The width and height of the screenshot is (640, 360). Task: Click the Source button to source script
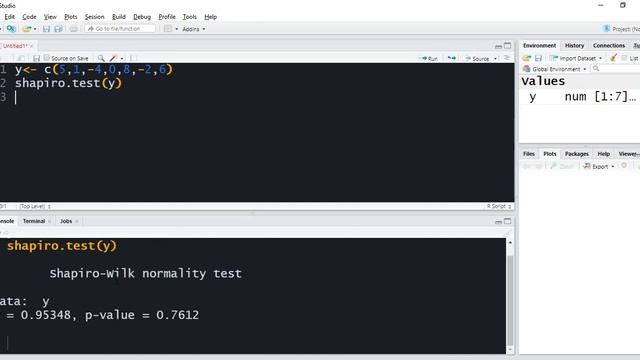pos(477,58)
